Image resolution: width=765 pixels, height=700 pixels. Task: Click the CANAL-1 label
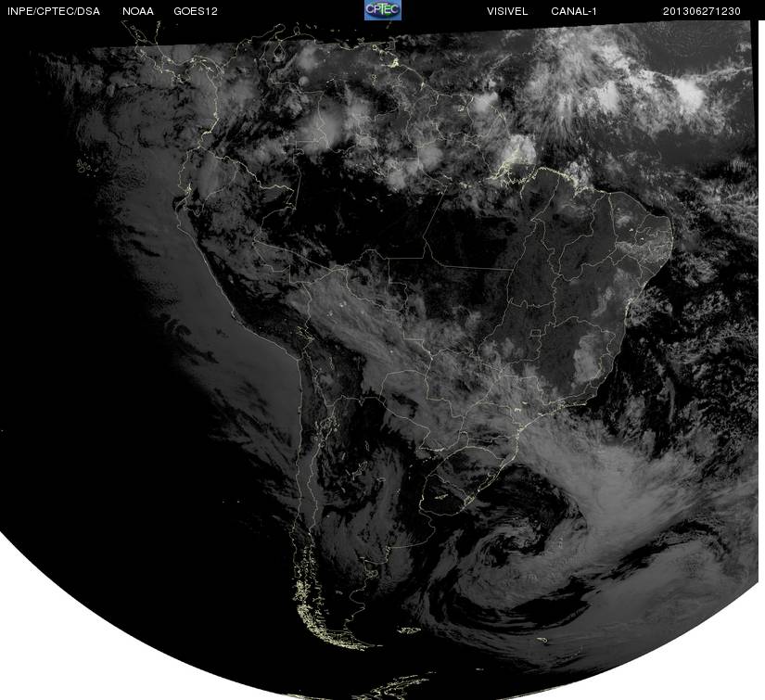(574, 11)
